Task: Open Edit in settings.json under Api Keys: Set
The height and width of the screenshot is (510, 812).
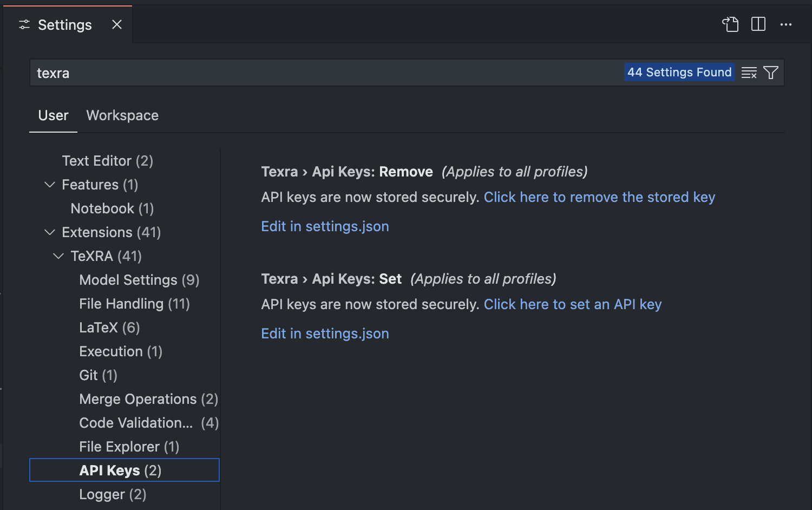Action: 325,334
